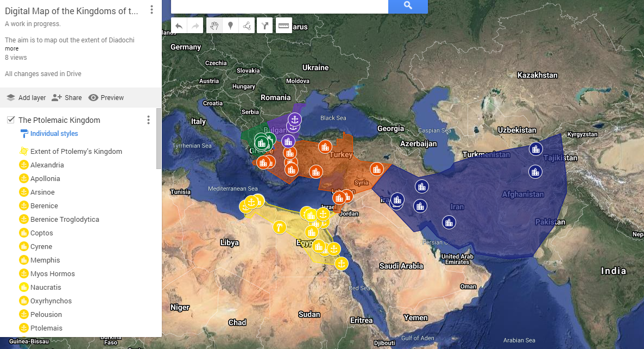Open the Preview mode

pos(106,97)
